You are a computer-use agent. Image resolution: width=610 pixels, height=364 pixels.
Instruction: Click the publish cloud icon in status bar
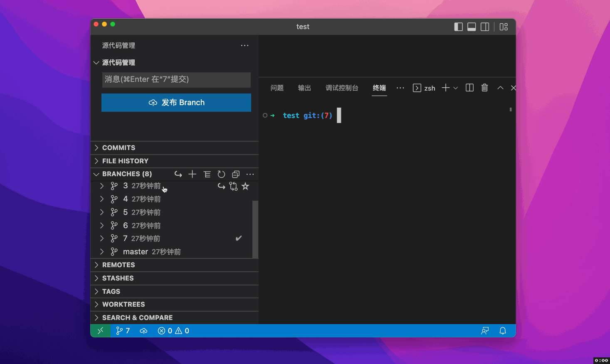pos(143,331)
